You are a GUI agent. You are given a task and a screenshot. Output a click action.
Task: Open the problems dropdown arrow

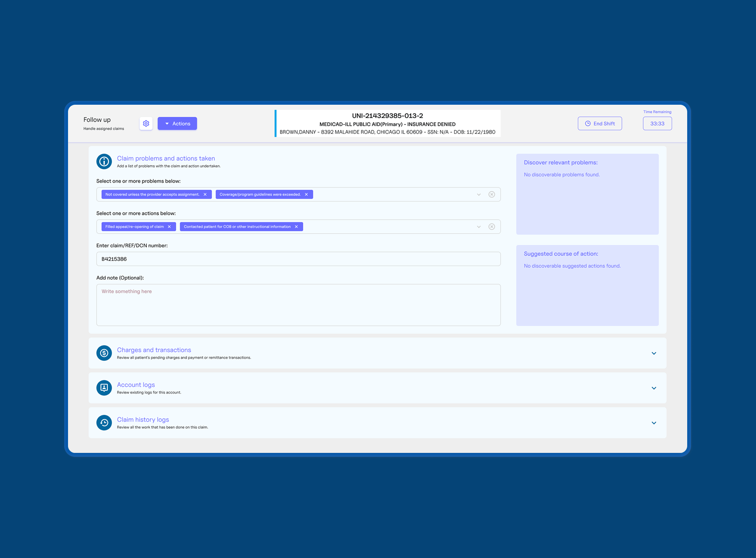tap(479, 195)
